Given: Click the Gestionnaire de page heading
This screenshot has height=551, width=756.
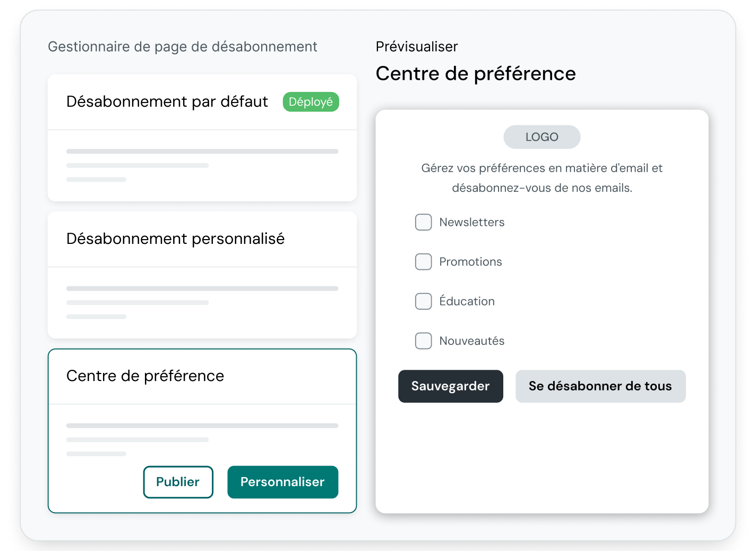Looking at the screenshot, I should pyautogui.click(x=183, y=47).
